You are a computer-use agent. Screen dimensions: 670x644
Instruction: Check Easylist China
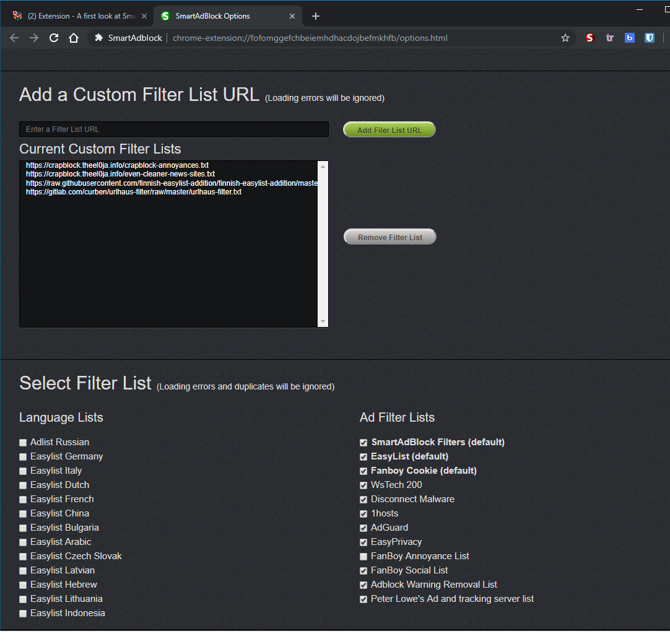pyautogui.click(x=23, y=514)
